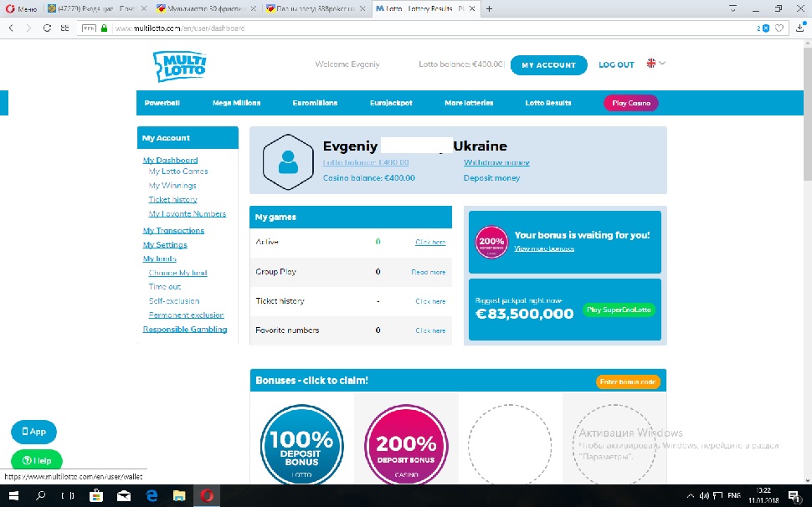Click the Deposit money link

[491, 178]
